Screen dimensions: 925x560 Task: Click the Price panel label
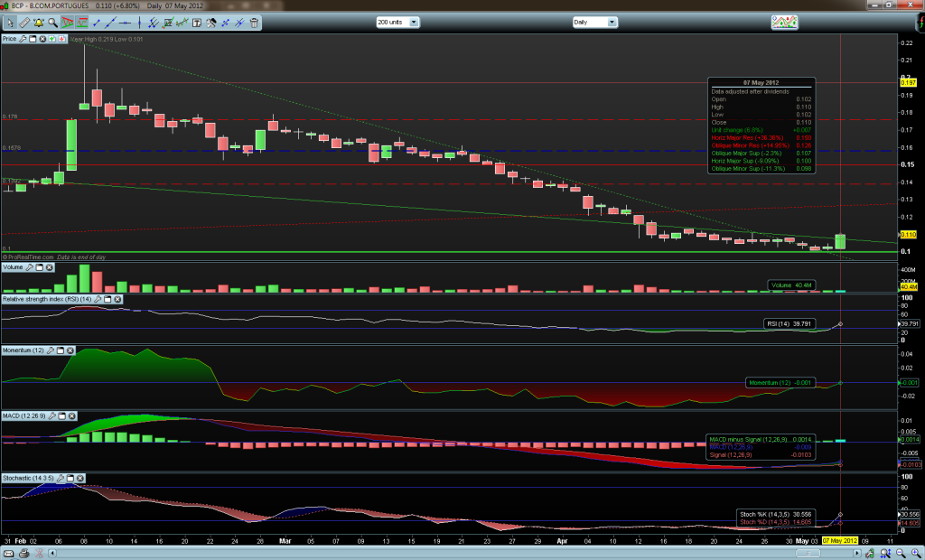[10, 40]
